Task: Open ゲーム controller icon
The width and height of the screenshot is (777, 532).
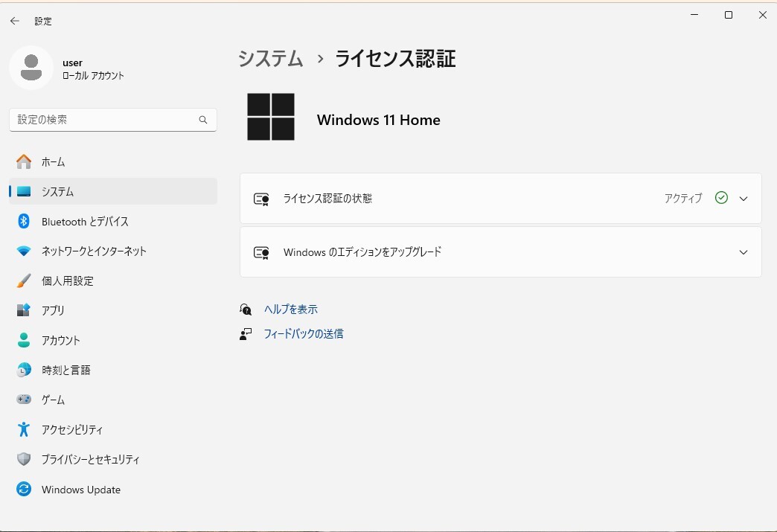Action: pyautogui.click(x=23, y=400)
